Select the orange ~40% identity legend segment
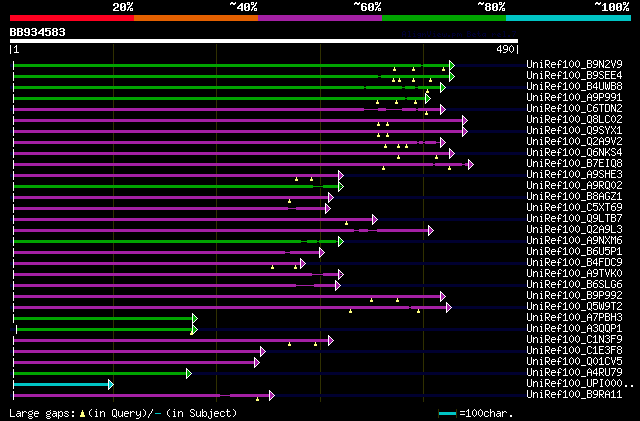 (196, 18)
